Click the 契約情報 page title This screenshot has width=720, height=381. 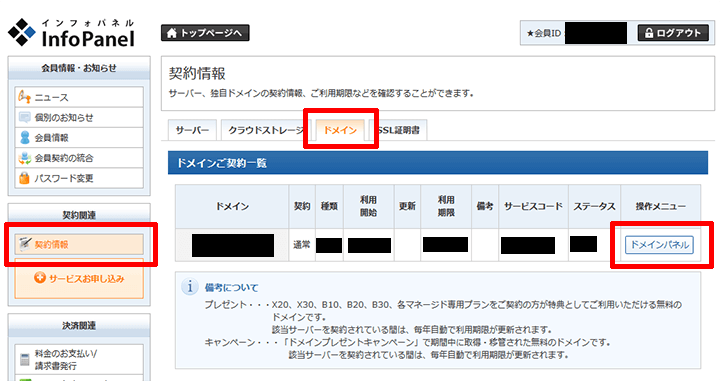click(x=197, y=73)
